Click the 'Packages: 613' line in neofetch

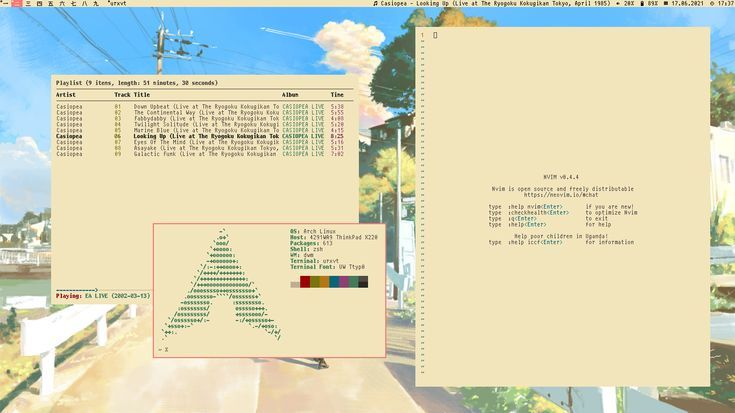311,243
